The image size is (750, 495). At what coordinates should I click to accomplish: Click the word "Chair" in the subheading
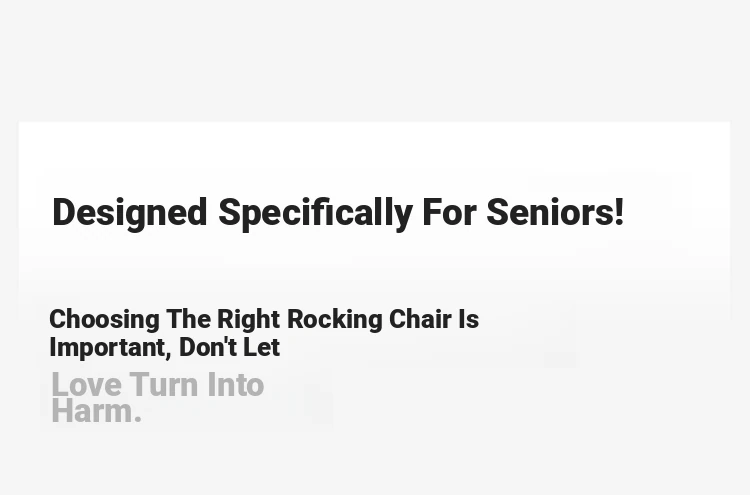[x=420, y=319]
